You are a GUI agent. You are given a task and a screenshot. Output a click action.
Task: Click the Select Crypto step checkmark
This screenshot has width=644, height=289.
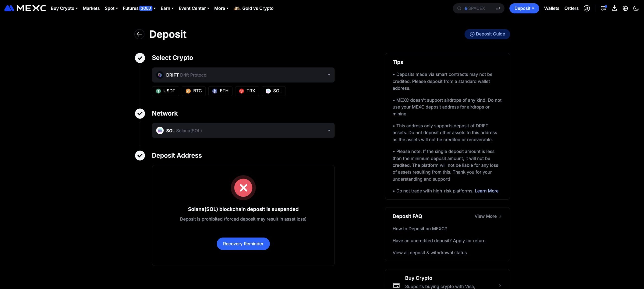(x=140, y=58)
